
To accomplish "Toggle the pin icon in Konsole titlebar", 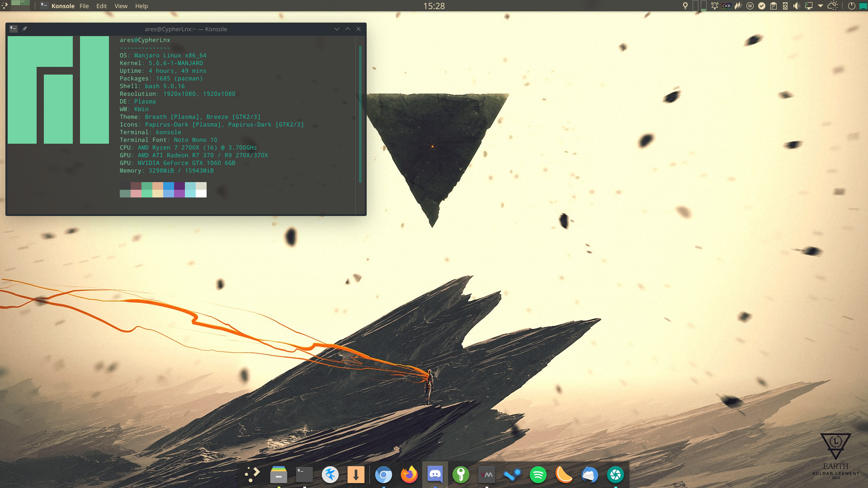I will tap(24, 29).
